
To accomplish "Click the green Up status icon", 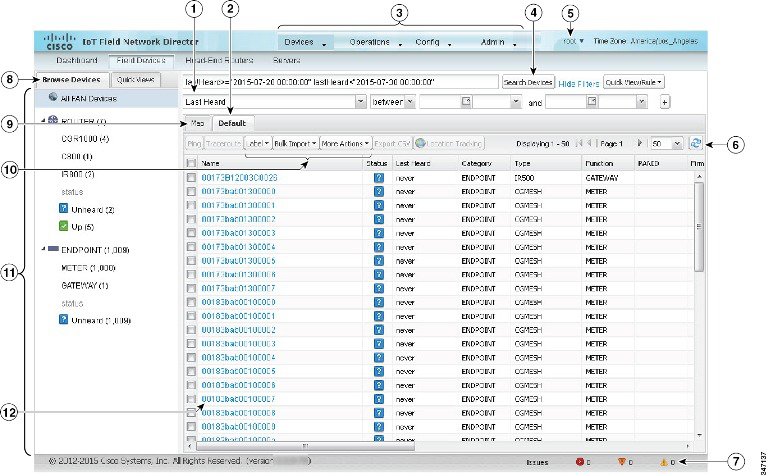I will click(x=63, y=224).
